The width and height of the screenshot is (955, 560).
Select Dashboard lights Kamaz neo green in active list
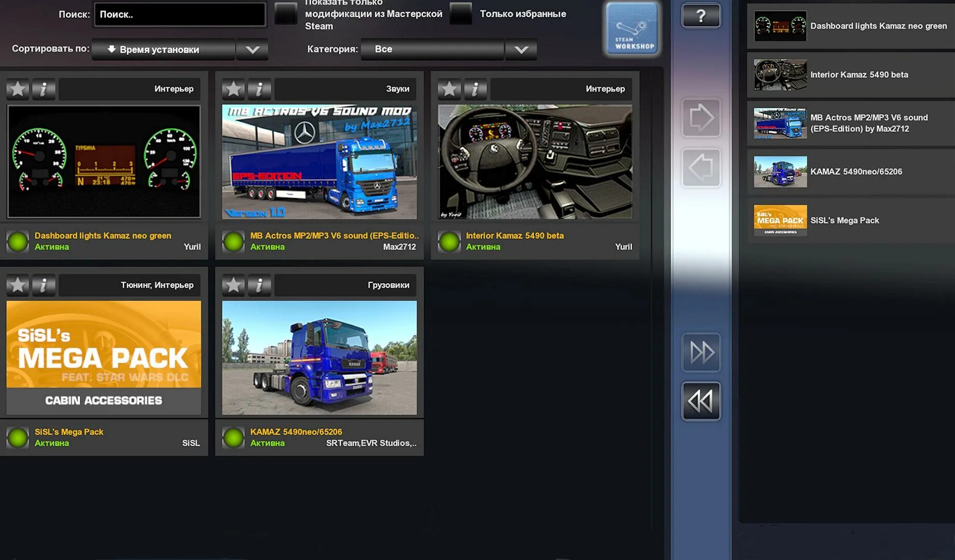coord(851,26)
